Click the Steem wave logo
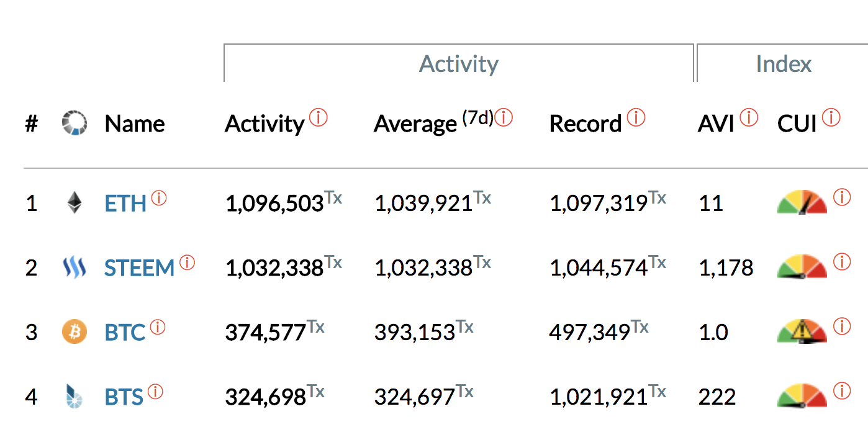This screenshot has height=432, width=868. (x=75, y=268)
